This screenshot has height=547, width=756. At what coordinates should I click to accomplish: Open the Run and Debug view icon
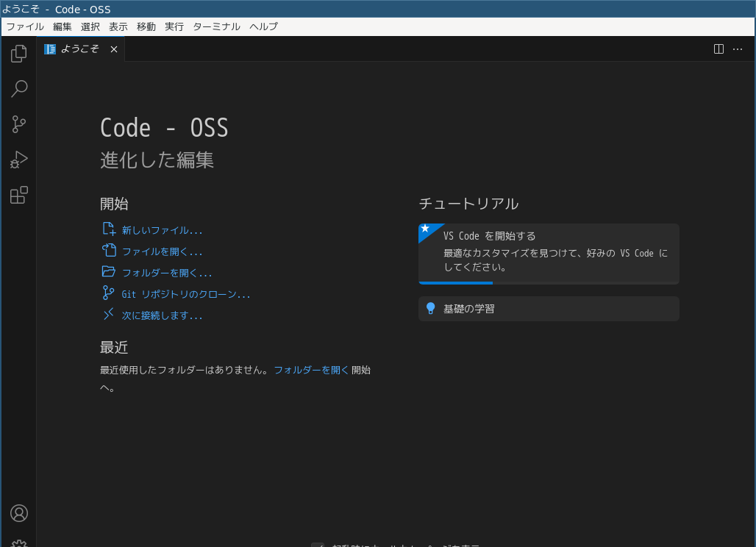click(x=19, y=160)
